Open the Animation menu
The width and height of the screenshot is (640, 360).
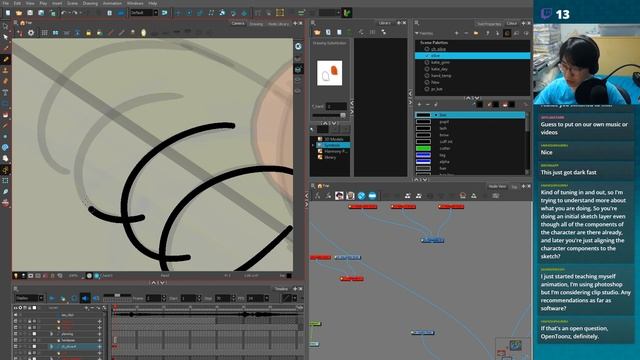pyautogui.click(x=112, y=3)
